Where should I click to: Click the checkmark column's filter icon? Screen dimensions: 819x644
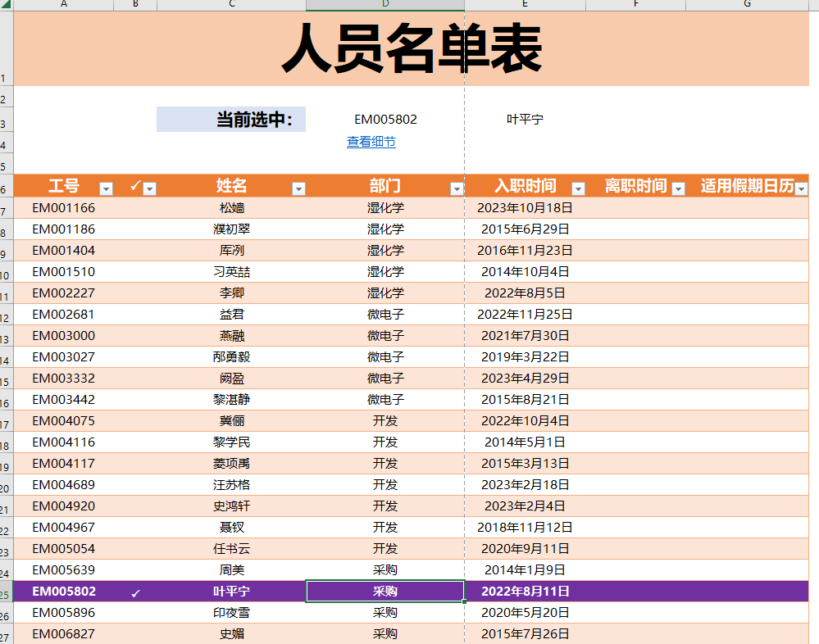[149, 188]
